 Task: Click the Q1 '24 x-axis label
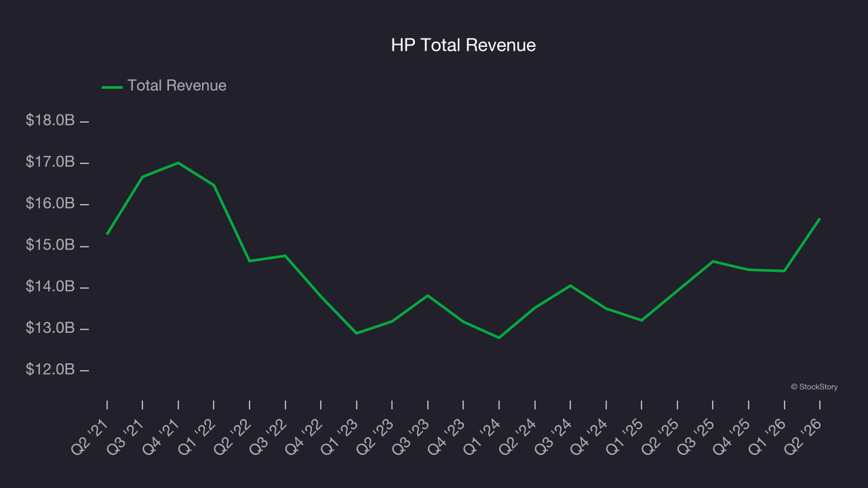pos(483,436)
